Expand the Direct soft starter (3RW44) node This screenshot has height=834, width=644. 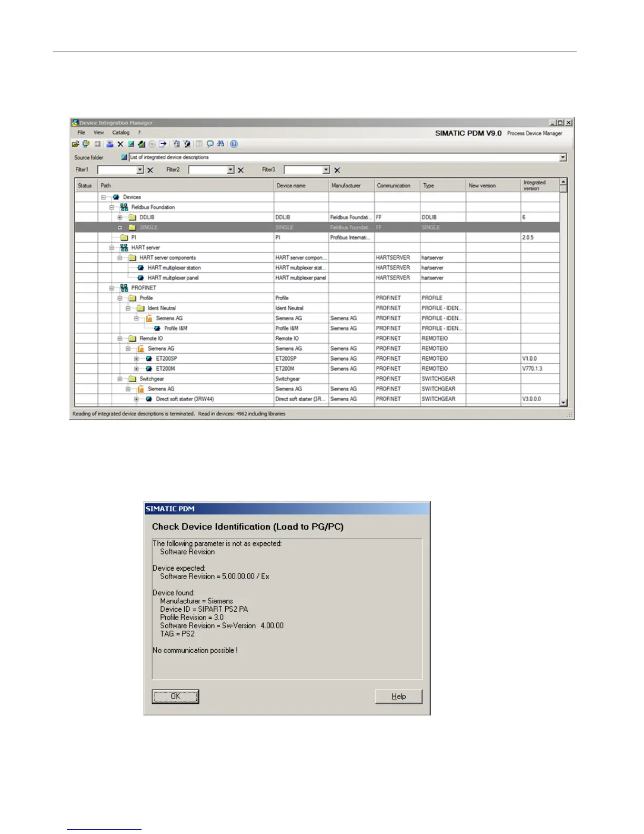coord(136,399)
